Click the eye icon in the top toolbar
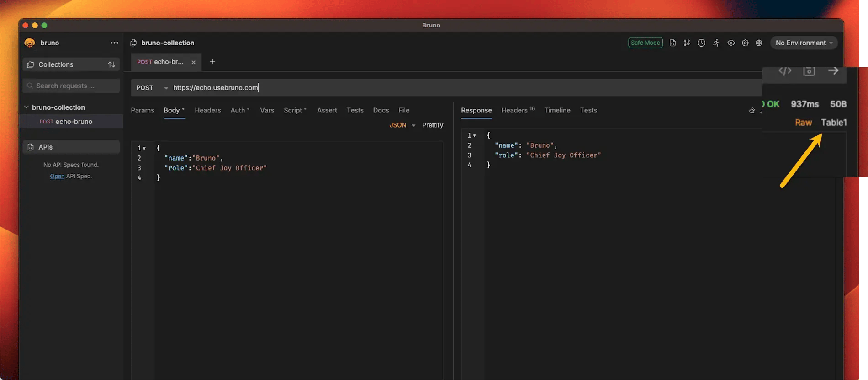This screenshot has height=380, width=868. 731,43
